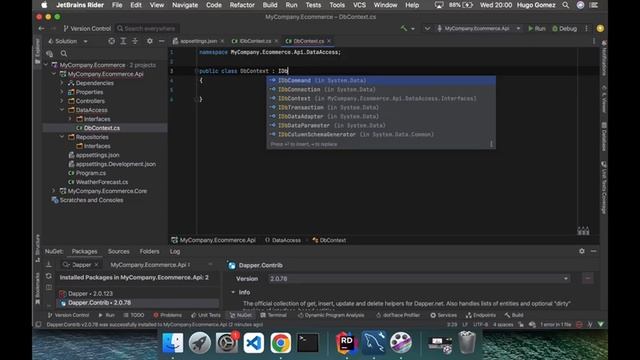Open Problems tool window
The width and height of the screenshot is (640, 360).
click(167, 315)
